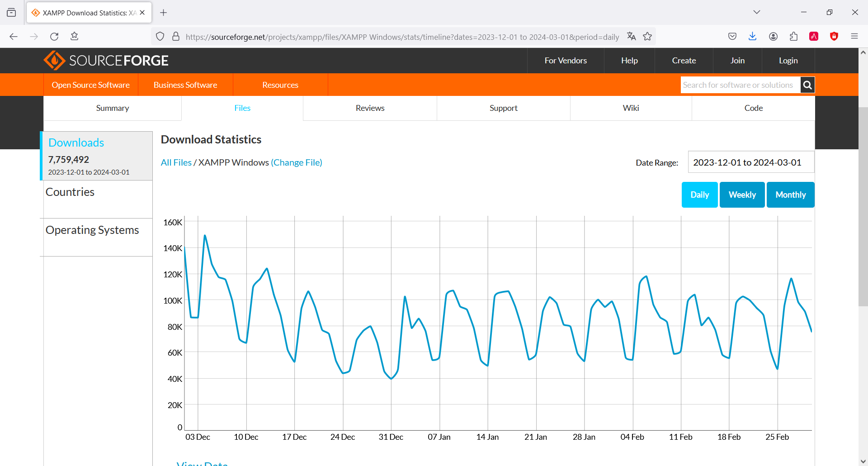Open the browser downloads icon
This screenshot has width=868, height=466.
[x=753, y=37]
